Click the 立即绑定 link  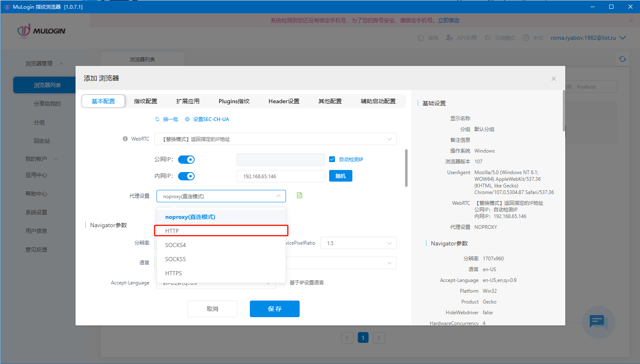coord(449,20)
